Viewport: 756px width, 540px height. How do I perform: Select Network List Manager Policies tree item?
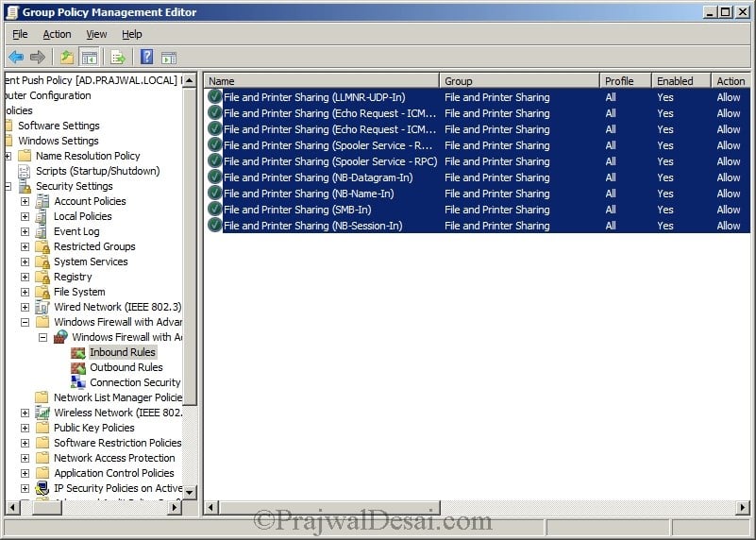click(x=118, y=397)
